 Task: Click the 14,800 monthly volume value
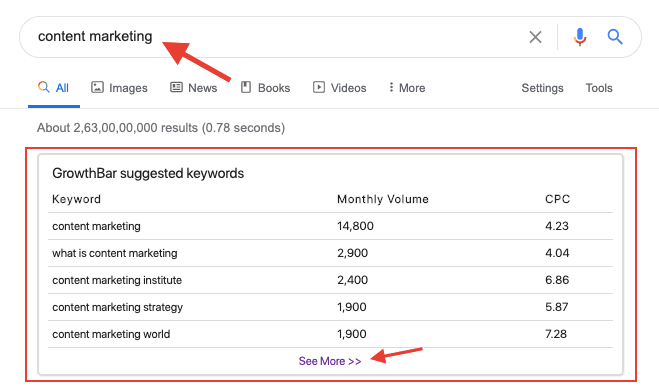355,226
